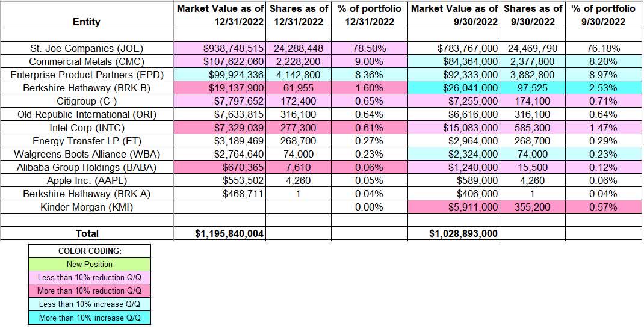
Task: Select the Less than 10% increase Q/Q swatch
Action: coord(90,304)
